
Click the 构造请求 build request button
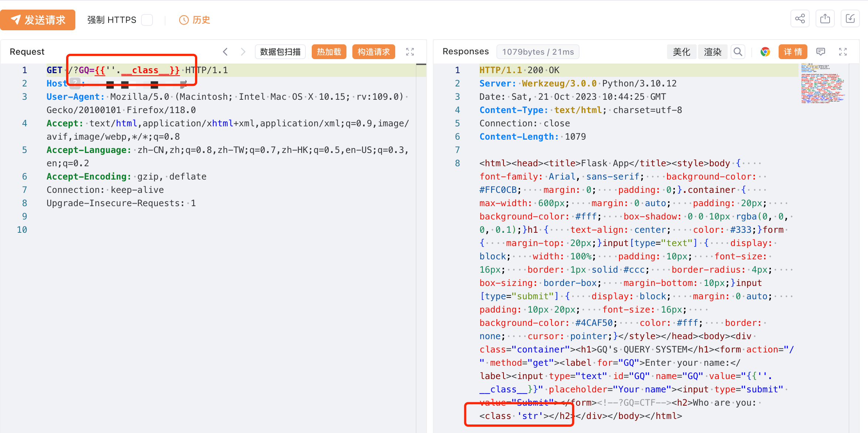point(373,52)
